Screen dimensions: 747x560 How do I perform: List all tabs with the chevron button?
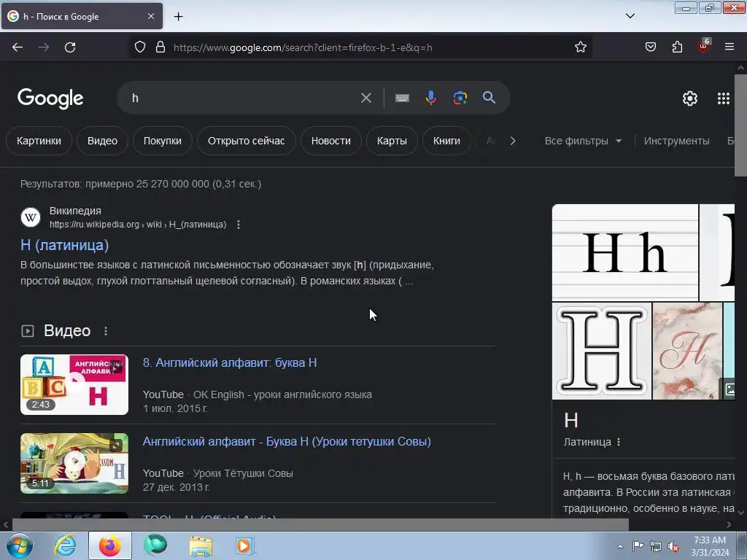[630, 16]
